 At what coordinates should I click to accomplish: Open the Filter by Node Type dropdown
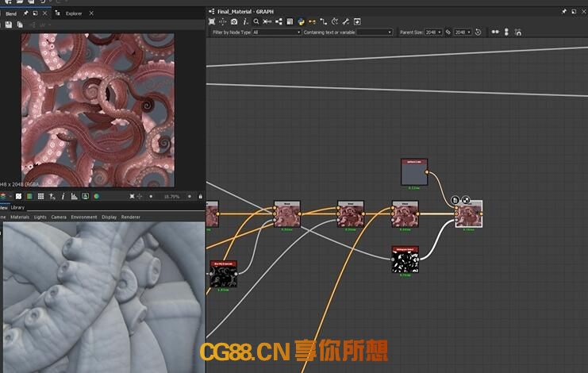277,33
